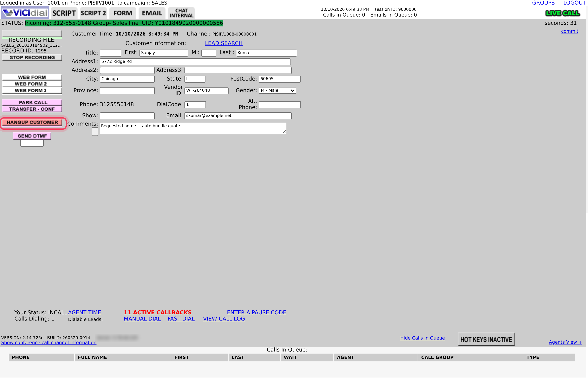Click the VICIdial logo
588x380 pixels.
(x=25, y=13)
